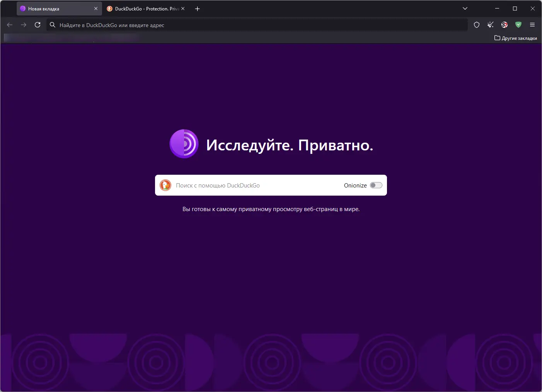Open the Другие закладки bookmarks folder
Viewport: 542px width, 392px height.
coord(516,38)
